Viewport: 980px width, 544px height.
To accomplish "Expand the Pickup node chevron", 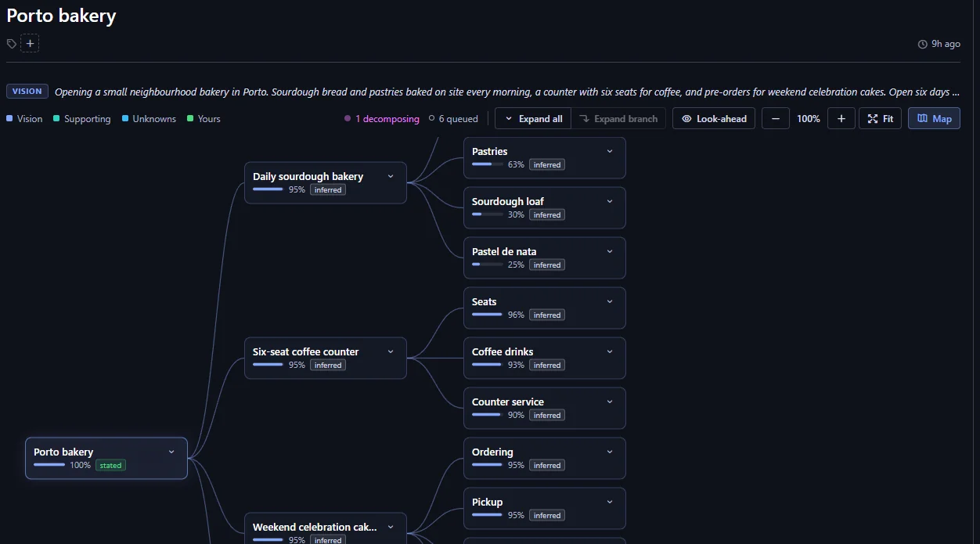I will (610, 502).
